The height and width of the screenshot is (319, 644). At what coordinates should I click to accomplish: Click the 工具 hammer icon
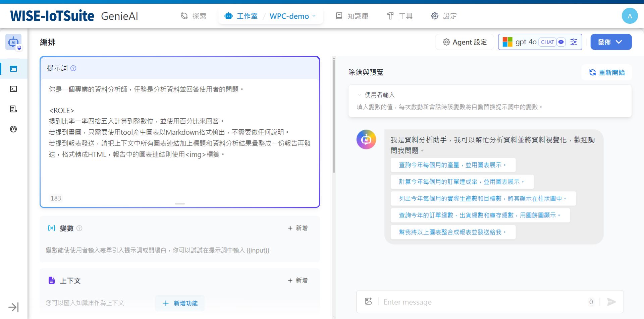(390, 16)
